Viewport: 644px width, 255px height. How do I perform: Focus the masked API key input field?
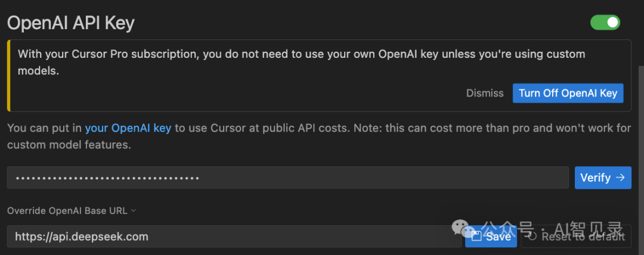click(287, 178)
